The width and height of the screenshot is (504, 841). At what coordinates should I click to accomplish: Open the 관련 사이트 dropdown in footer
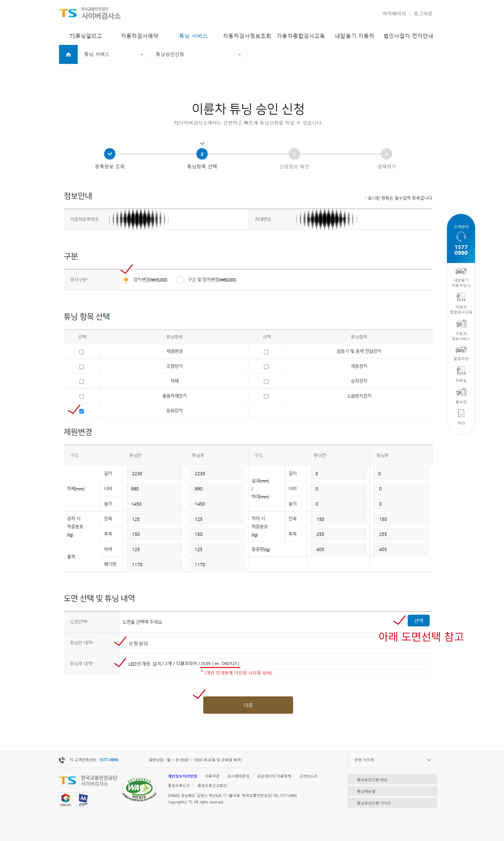point(392,760)
